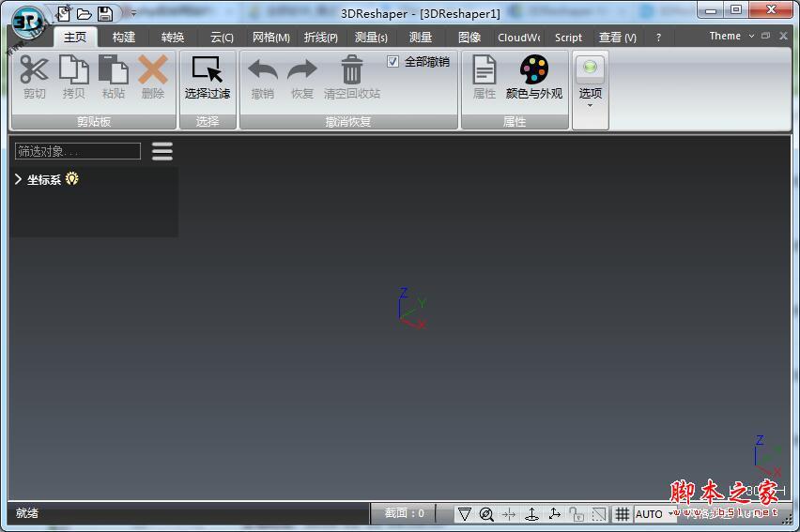Open the CloudWorx ribbon tab
The image size is (800, 532).
coord(519,38)
